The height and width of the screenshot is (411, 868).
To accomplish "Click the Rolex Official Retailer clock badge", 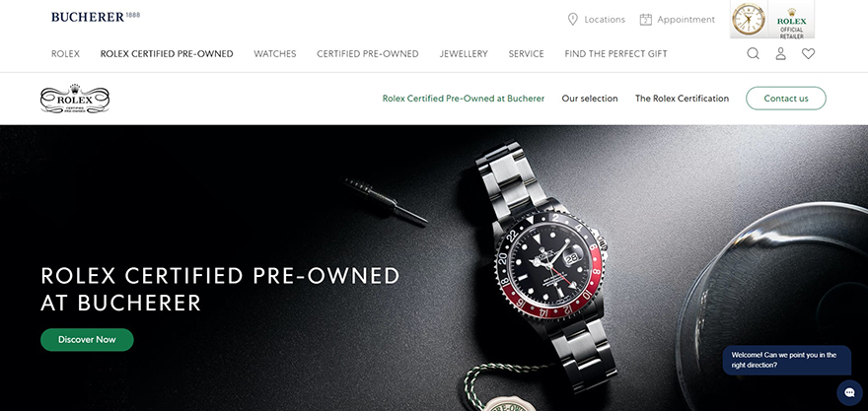I will [772, 20].
